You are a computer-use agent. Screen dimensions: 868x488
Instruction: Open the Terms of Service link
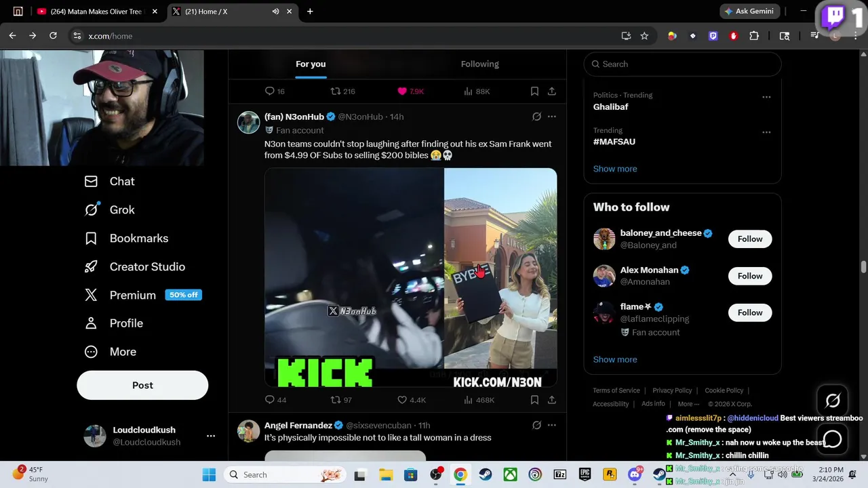point(616,390)
